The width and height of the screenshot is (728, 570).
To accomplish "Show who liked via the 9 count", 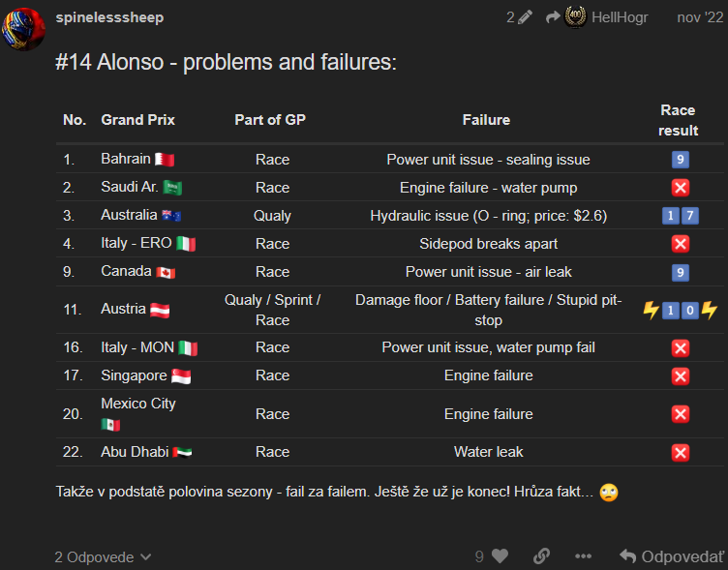I will [479, 556].
